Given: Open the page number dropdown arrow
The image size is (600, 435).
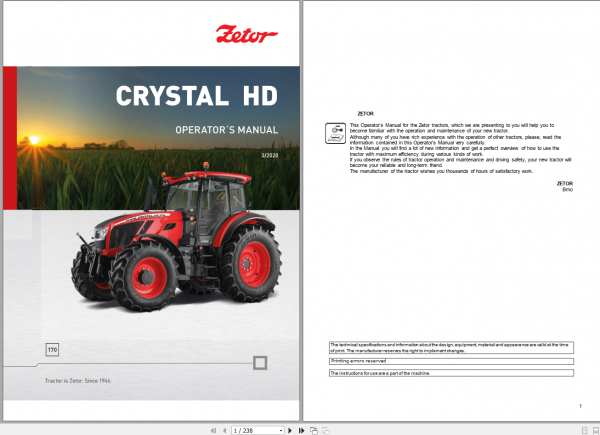Looking at the screenshot, I should [281, 430].
